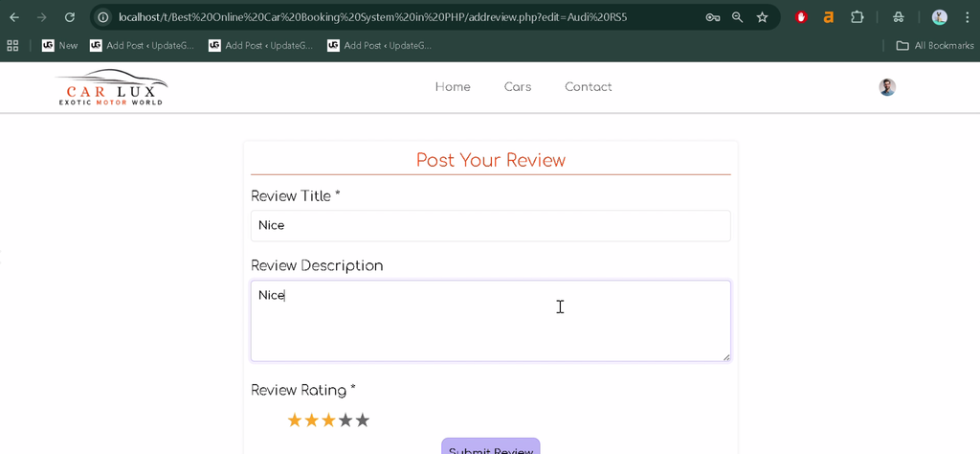Click the Submit Review button
Screen dimensions: 980x454
coord(491,446)
